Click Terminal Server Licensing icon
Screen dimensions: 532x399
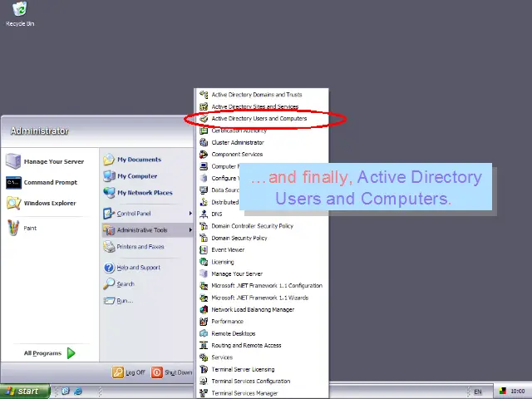pos(204,369)
